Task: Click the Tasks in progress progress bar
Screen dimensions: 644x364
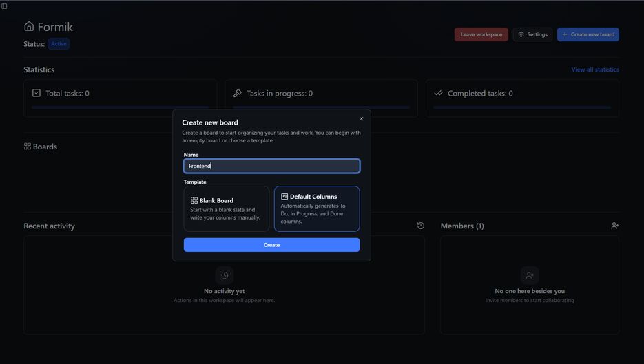Action: tap(321, 107)
